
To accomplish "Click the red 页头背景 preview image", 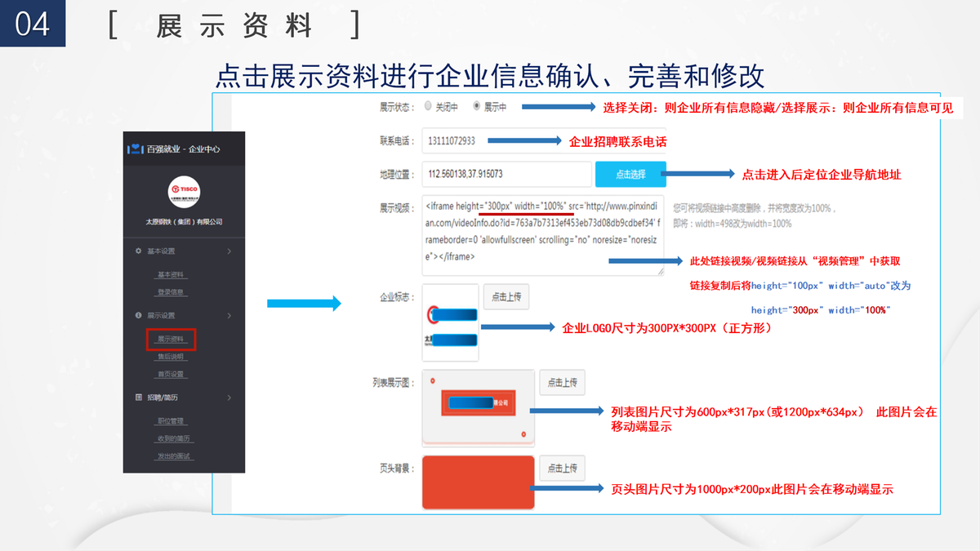I will (479, 482).
